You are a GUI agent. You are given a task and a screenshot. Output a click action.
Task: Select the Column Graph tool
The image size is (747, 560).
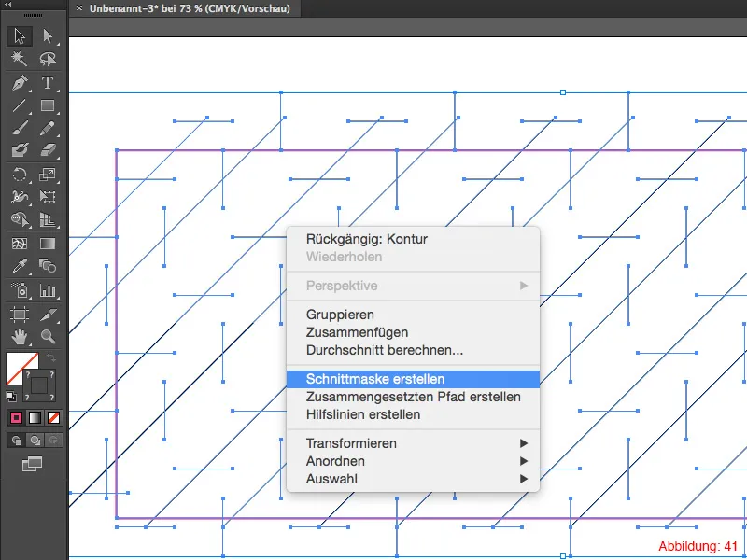48,290
